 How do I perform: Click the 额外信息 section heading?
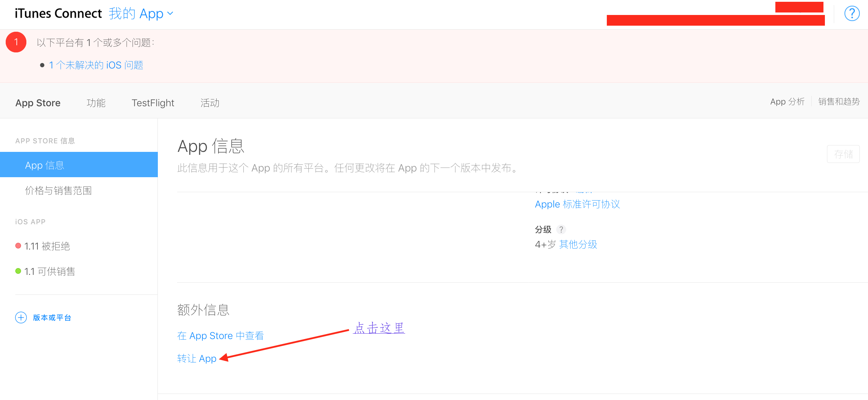pyautogui.click(x=203, y=309)
